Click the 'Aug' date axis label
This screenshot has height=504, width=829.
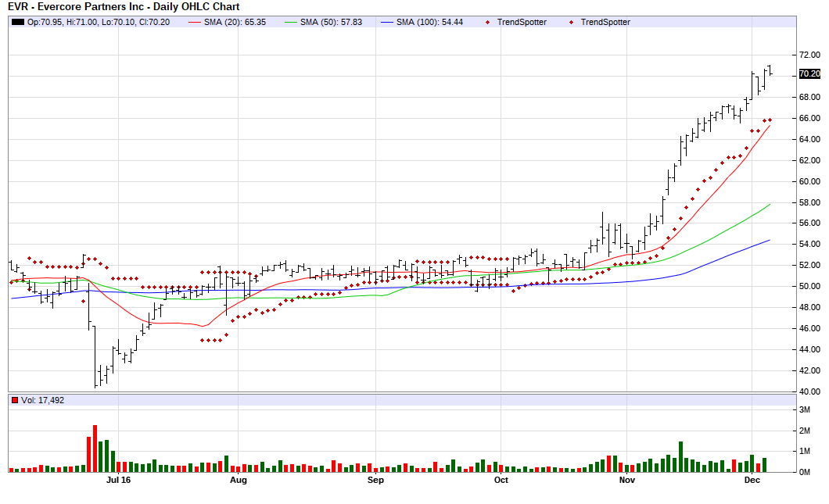point(239,480)
